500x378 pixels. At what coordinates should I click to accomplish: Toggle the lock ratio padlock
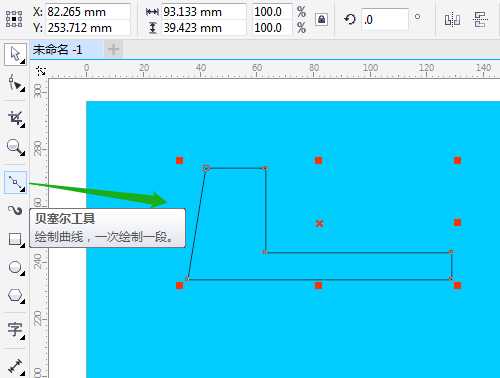pos(321,19)
